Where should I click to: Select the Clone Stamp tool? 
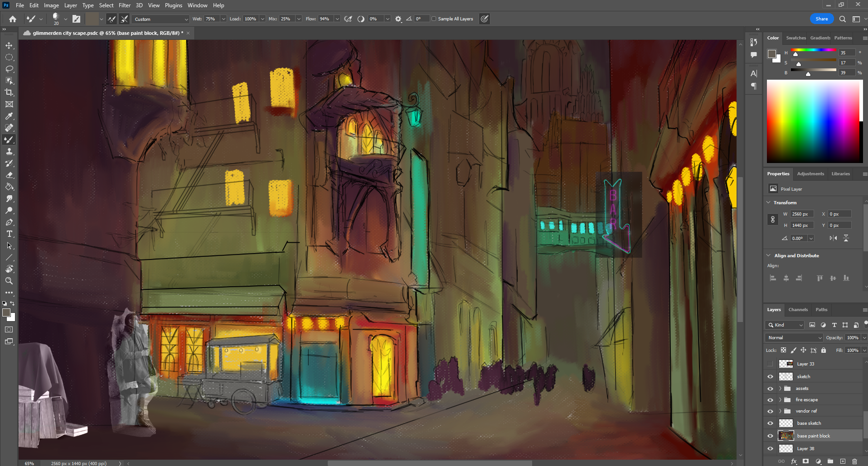pos(9,152)
